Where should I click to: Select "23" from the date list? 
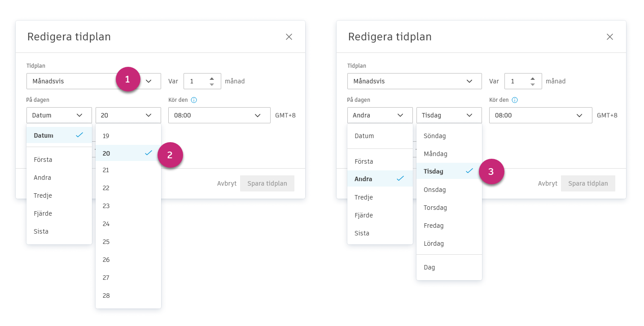(x=106, y=206)
